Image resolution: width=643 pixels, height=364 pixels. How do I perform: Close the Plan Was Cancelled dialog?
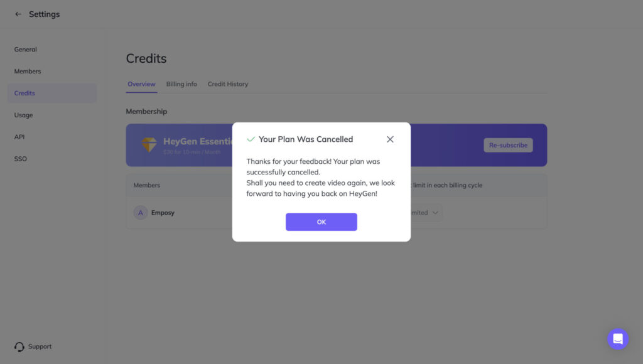[x=390, y=139]
